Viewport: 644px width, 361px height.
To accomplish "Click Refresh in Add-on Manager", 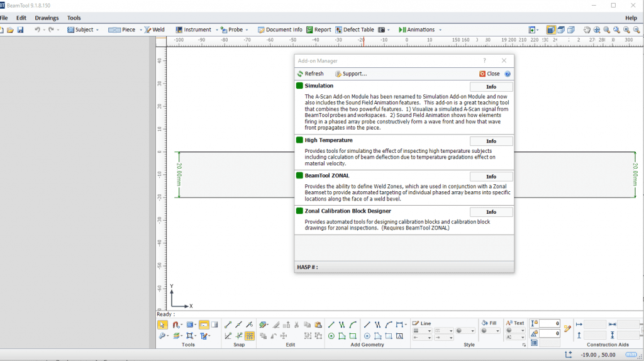I will (x=310, y=74).
